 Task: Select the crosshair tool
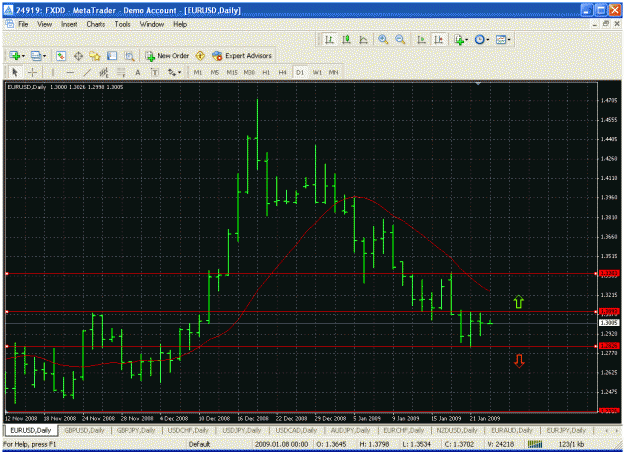click(32, 73)
